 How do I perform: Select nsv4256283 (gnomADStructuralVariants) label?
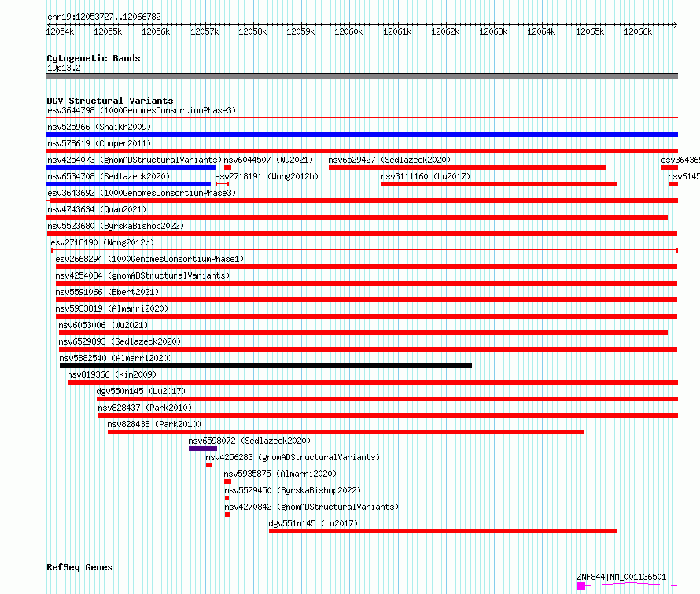tap(293, 457)
